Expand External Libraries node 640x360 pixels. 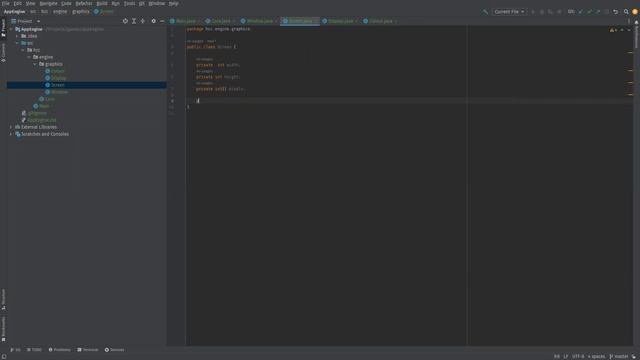11,127
